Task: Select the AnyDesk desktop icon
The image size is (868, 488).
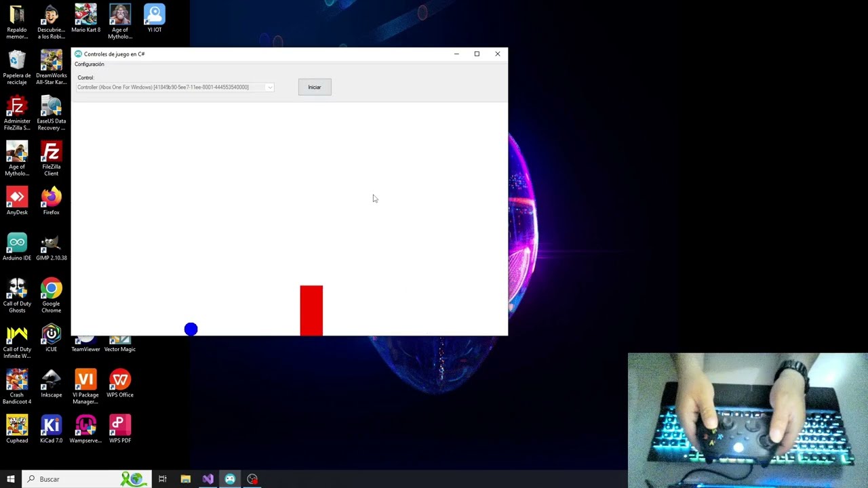Action: 17,201
